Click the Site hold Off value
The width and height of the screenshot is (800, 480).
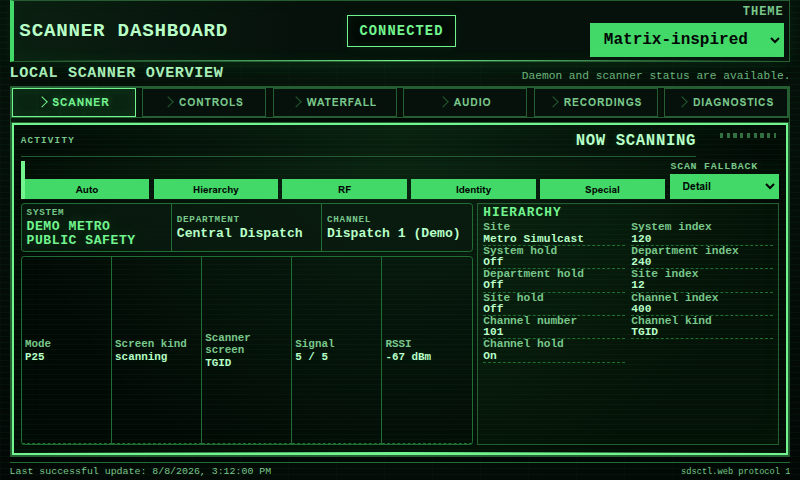click(x=493, y=309)
